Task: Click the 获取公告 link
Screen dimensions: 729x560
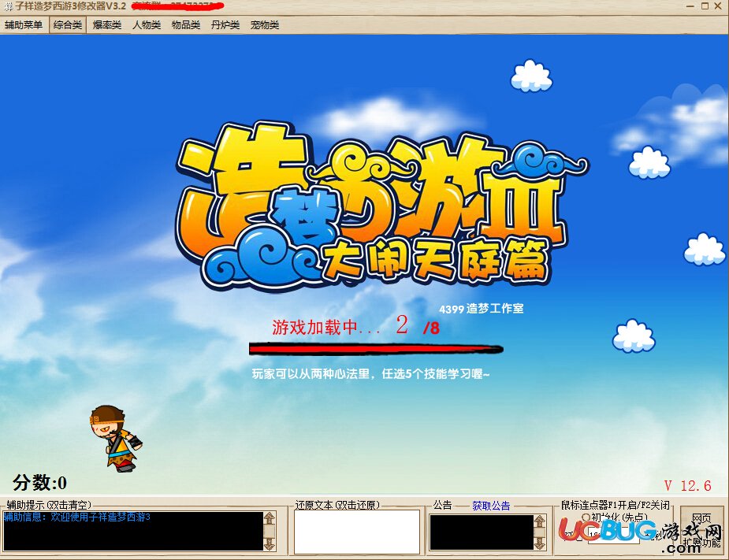Action: coord(491,506)
